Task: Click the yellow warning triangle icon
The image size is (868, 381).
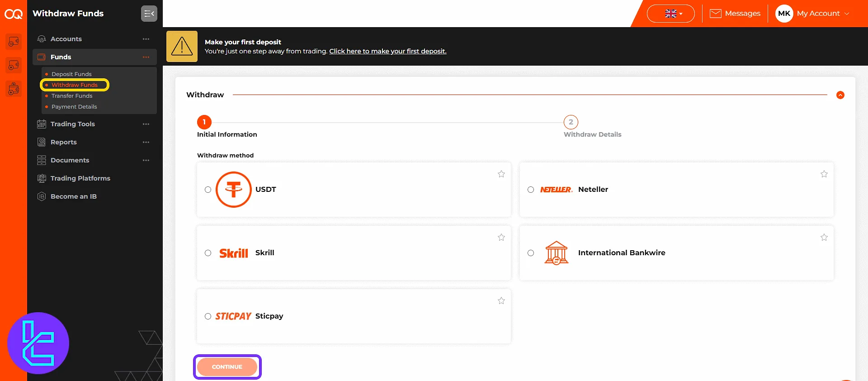Action: [x=182, y=46]
